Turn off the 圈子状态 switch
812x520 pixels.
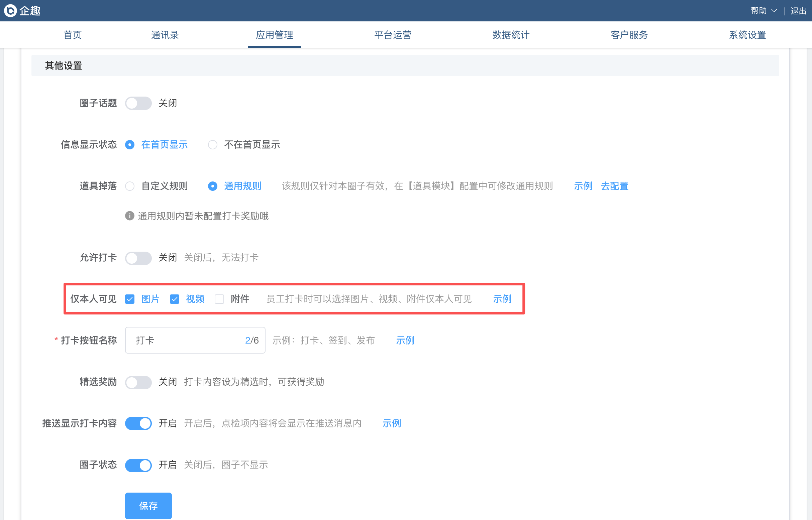coord(138,465)
